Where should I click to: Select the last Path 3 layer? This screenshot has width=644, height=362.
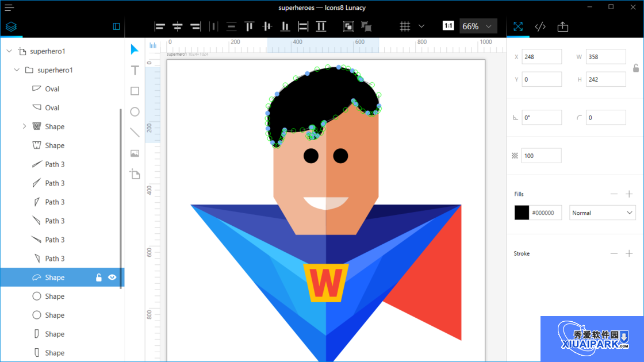pyautogui.click(x=62, y=259)
